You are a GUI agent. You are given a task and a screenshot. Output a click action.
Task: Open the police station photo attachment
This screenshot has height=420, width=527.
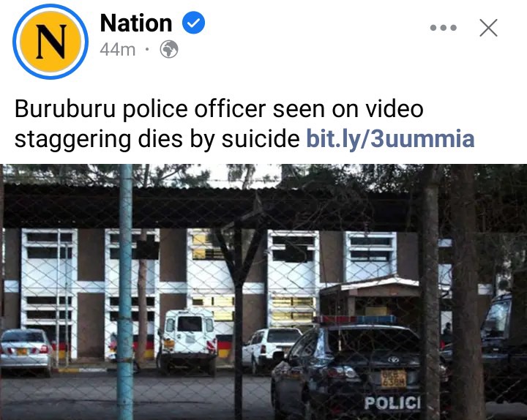(263, 292)
